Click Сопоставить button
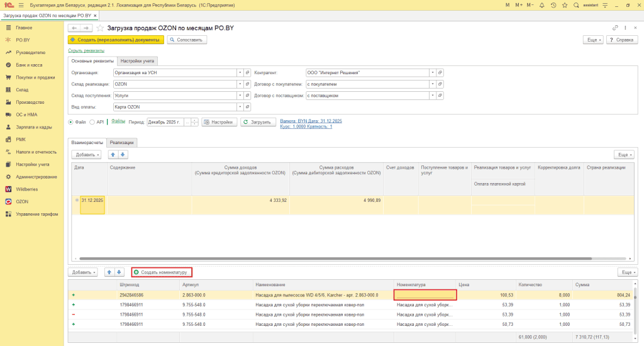 pyautogui.click(x=187, y=40)
